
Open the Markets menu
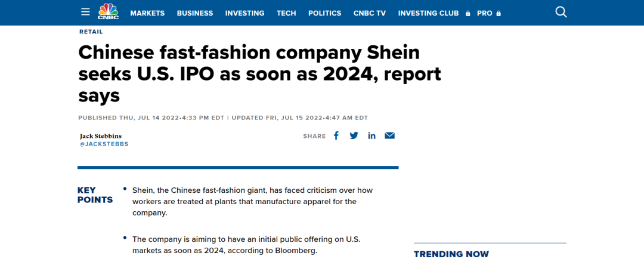[x=147, y=13]
